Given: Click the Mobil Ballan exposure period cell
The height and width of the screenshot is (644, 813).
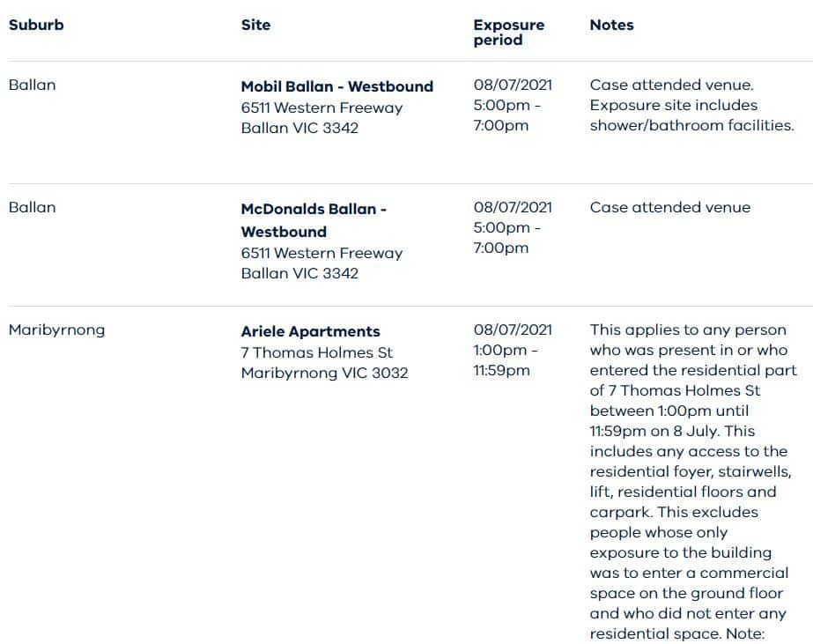Looking at the screenshot, I should pos(512,105).
